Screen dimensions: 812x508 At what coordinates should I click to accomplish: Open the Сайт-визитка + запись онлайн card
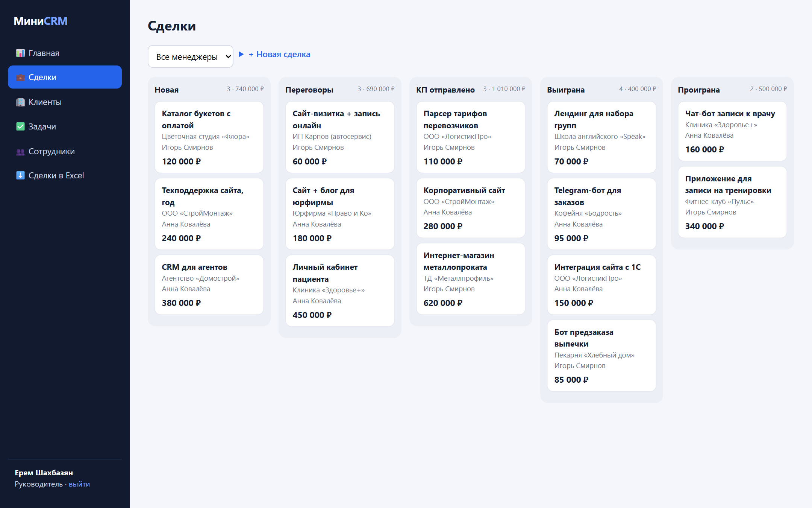[x=340, y=137]
